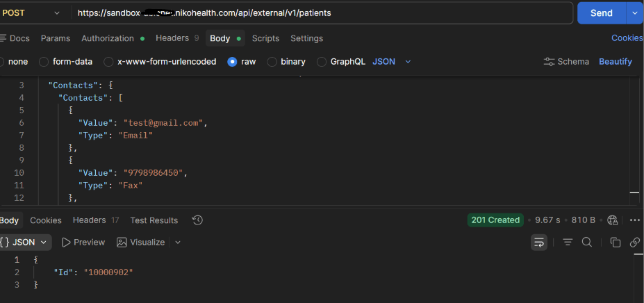The height and width of the screenshot is (303, 644).
Task: Switch to request Body tab
Action: 225,38
